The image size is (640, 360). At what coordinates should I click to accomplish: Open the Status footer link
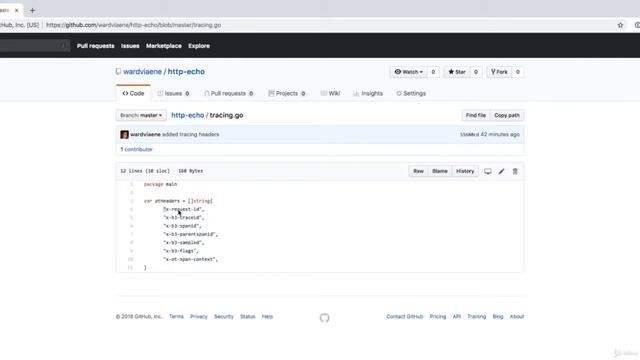click(247, 316)
